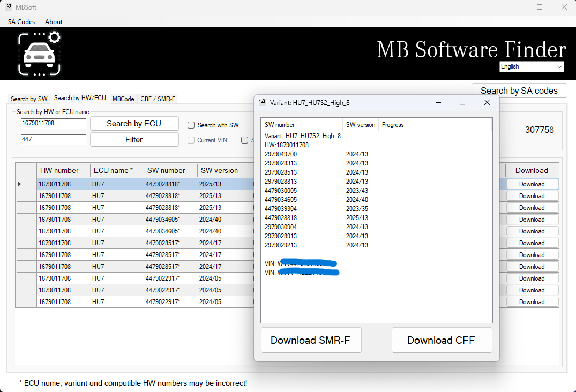
Task: Click the app icon on the Variant dialog titlebar
Action: (x=262, y=102)
